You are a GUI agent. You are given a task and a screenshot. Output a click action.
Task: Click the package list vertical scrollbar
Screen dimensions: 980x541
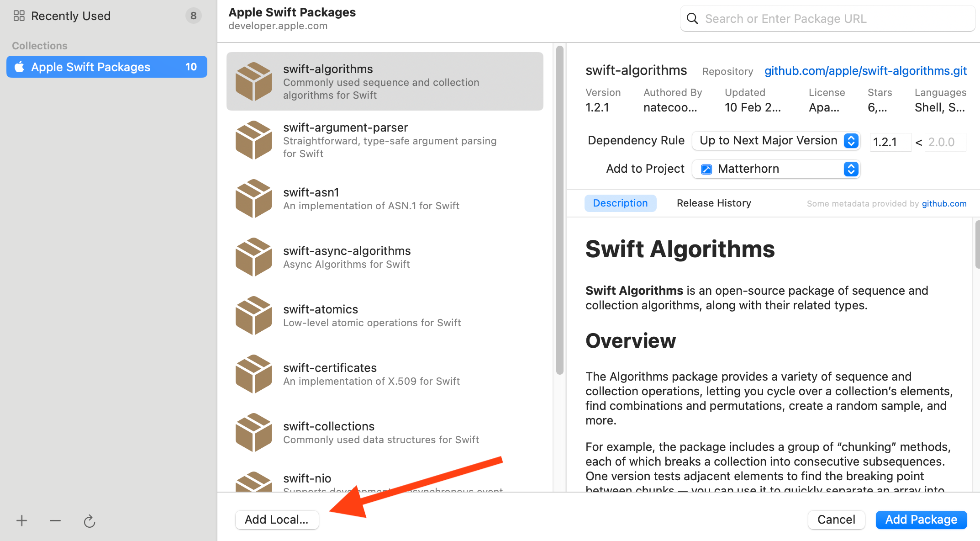tap(560, 210)
